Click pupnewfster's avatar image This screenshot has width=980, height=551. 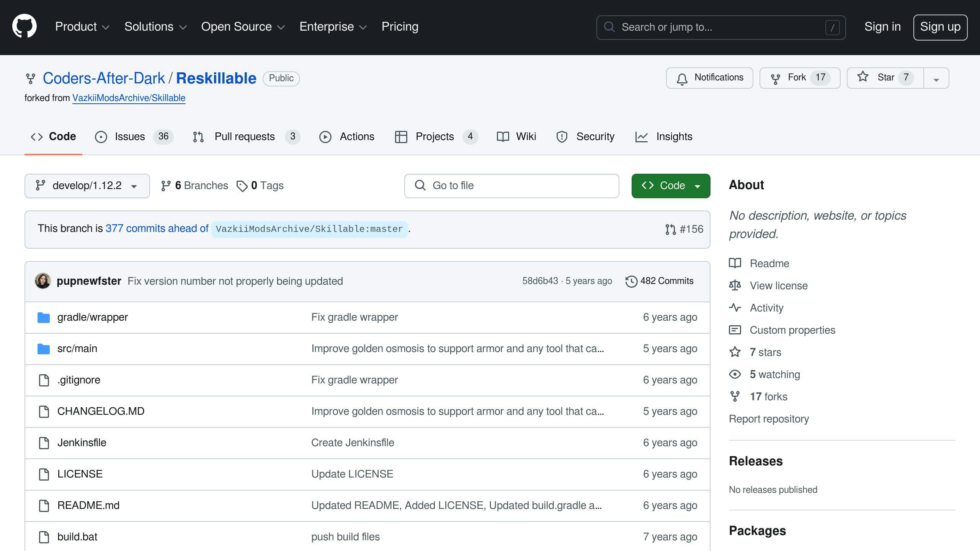click(x=43, y=281)
